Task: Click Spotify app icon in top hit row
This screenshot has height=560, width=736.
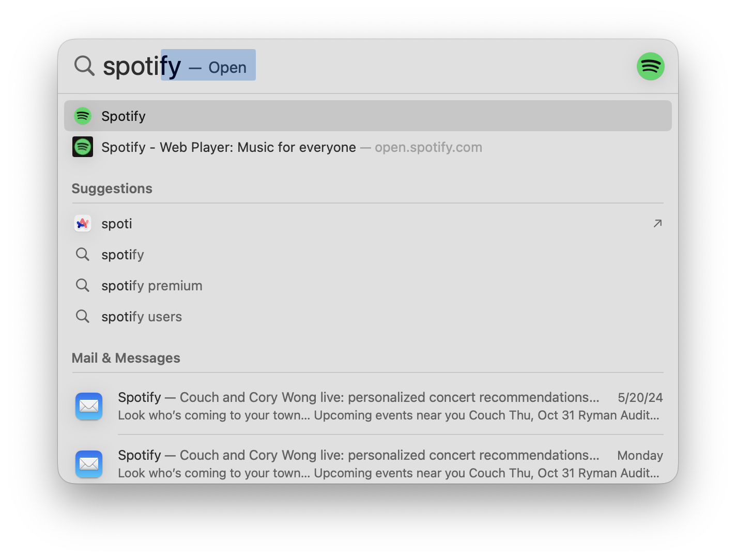Action: click(83, 116)
